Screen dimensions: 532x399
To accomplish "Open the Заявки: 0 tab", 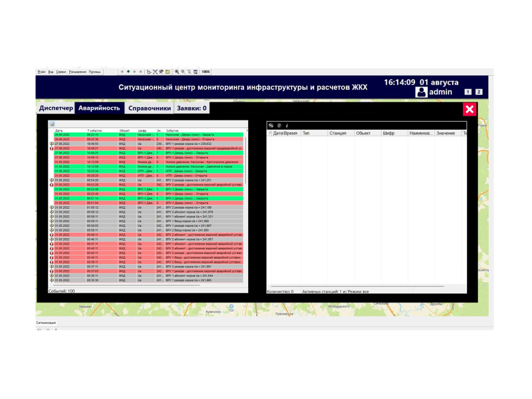I will [x=192, y=108].
